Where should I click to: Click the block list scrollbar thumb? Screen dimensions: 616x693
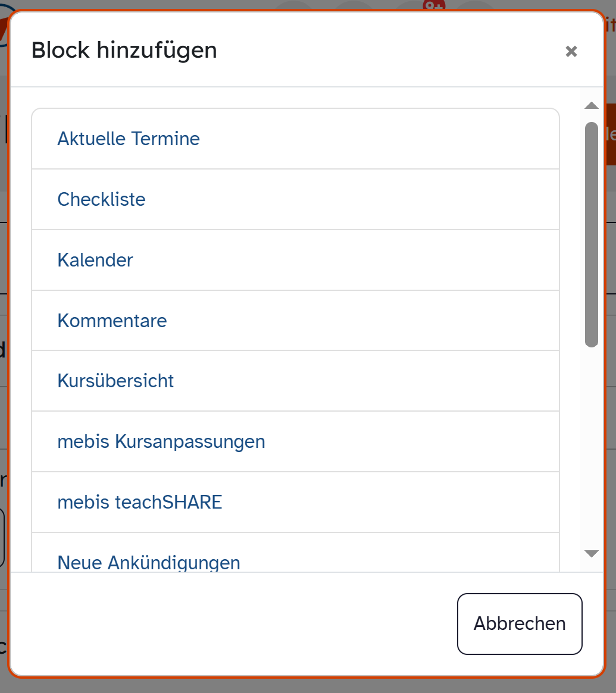pyautogui.click(x=591, y=234)
